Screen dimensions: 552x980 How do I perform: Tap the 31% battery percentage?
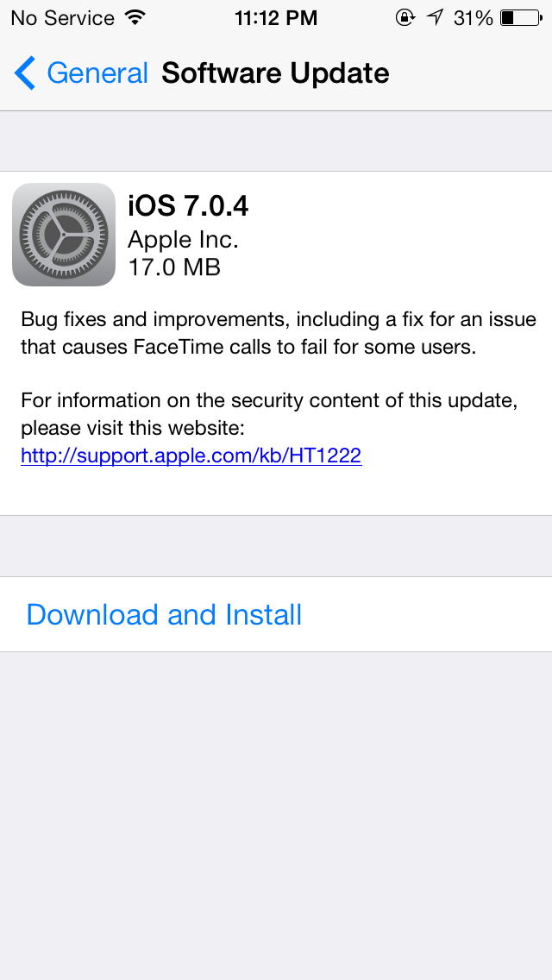pyautogui.click(x=474, y=18)
